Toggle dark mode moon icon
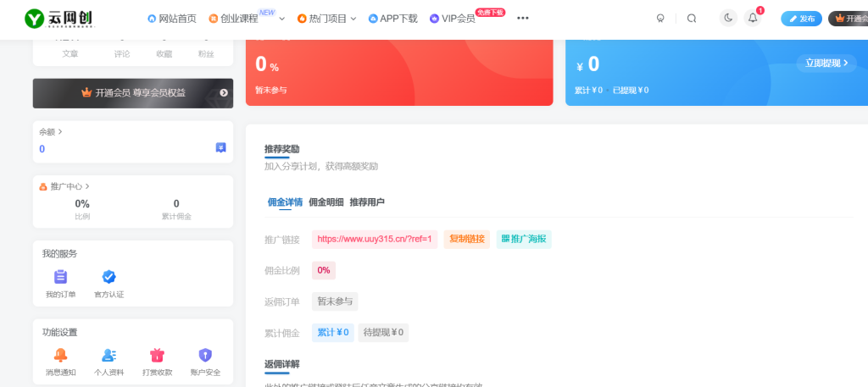This screenshot has height=387, width=868. [728, 18]
